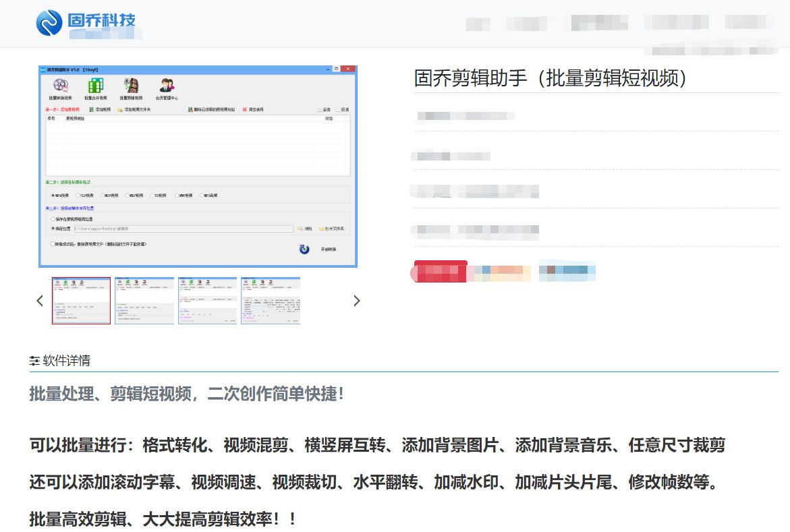Screen dimensions: 790x532
Task: Check delete source video after conversion option
Action: coord(51,243)
